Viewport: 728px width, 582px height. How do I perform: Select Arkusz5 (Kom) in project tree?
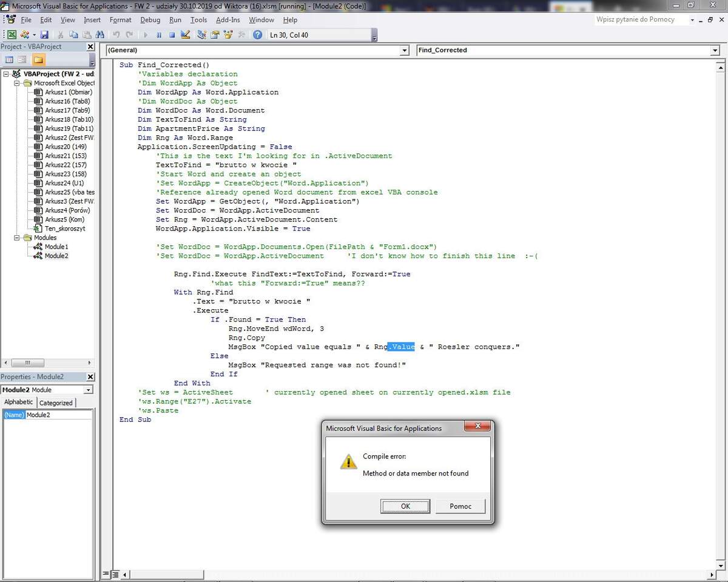click(x=64, y=219)
